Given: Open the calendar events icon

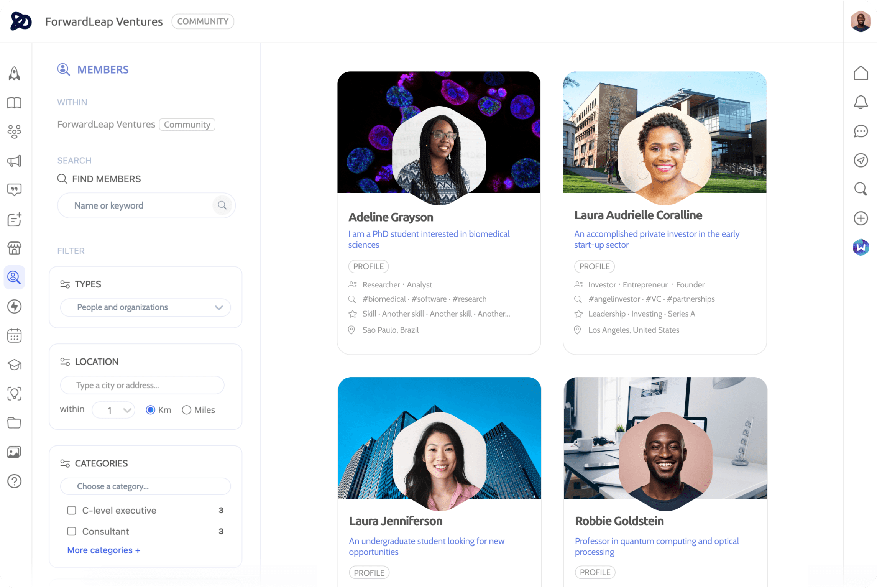Looking at the screenshot, I should 14,335.
